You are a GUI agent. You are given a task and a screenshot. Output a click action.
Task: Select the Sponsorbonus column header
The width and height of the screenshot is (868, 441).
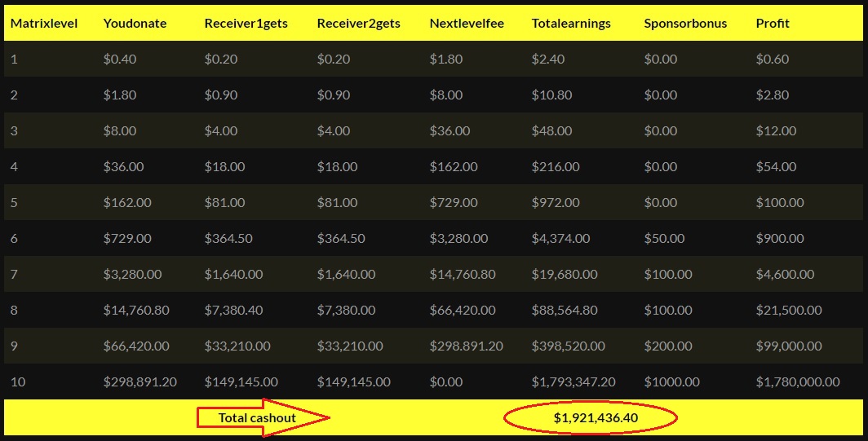(x=685, y=23)
